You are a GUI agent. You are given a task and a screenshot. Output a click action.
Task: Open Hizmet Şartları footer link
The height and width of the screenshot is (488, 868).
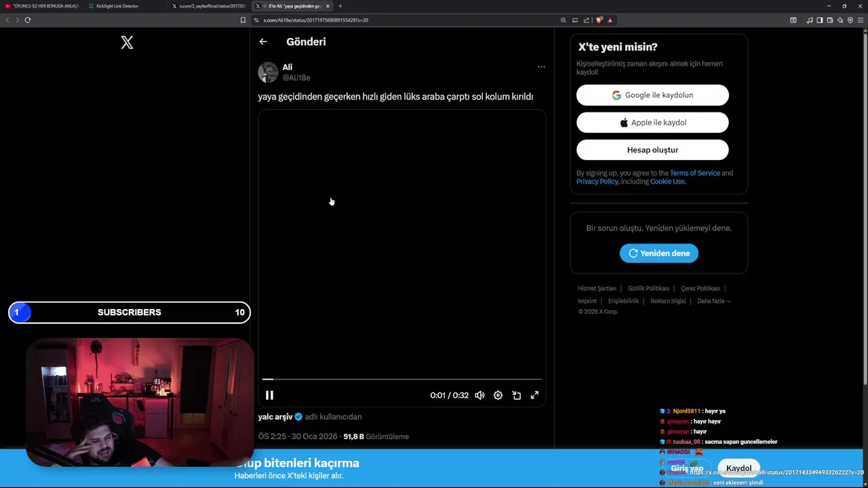[x=597, y=289]
